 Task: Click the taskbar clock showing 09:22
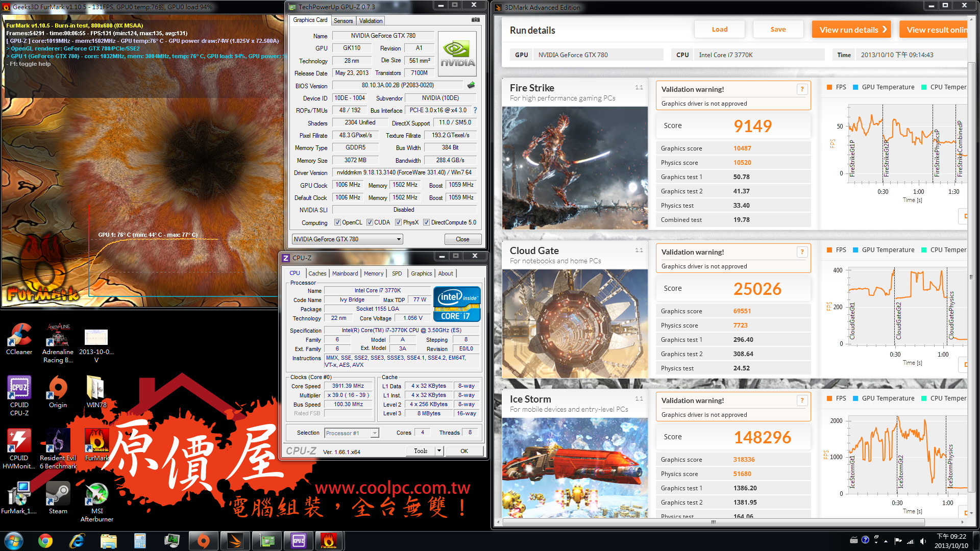point(951,541)
